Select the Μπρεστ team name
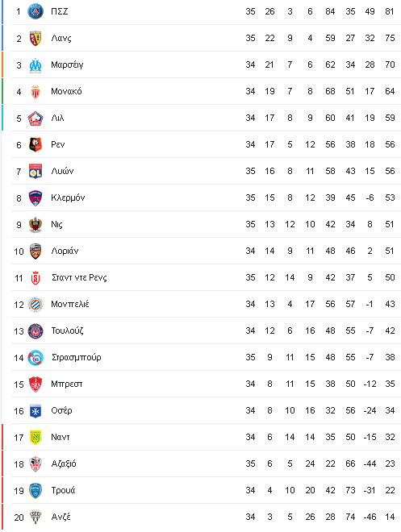 point(66,384)
